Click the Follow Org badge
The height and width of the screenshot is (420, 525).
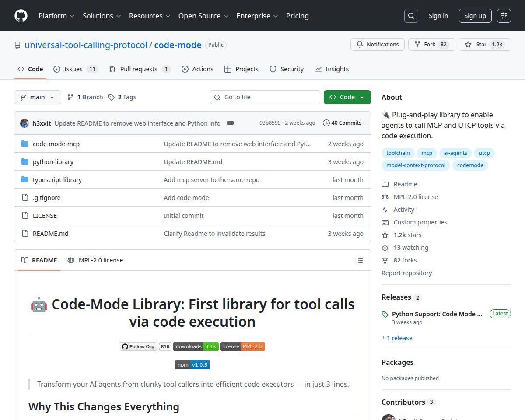[x=138, y=346]
